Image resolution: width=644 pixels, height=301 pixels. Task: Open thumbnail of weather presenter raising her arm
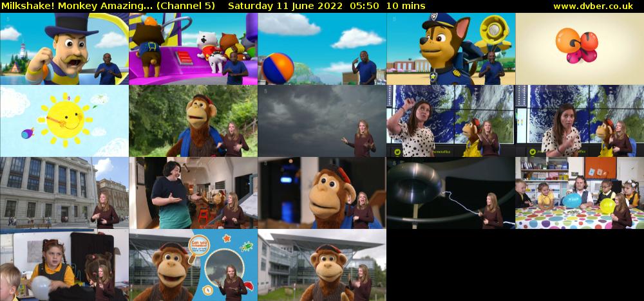pos(451,121)
